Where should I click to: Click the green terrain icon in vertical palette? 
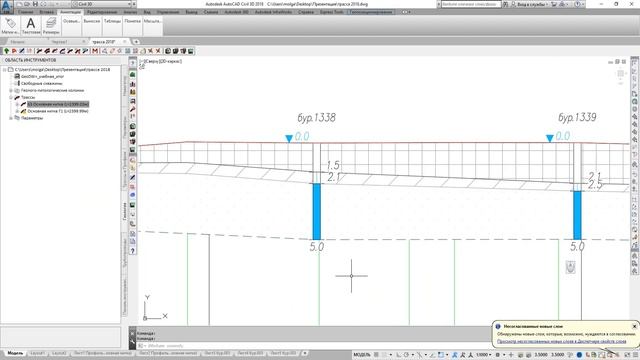tap(133, 74)
